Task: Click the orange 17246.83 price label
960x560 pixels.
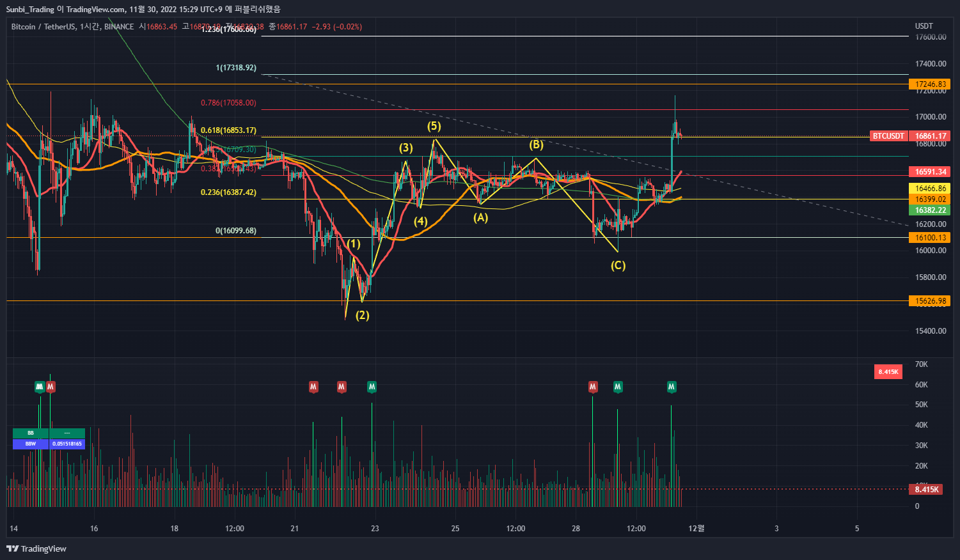Action: pyautogui.click(x=931, y=84)
